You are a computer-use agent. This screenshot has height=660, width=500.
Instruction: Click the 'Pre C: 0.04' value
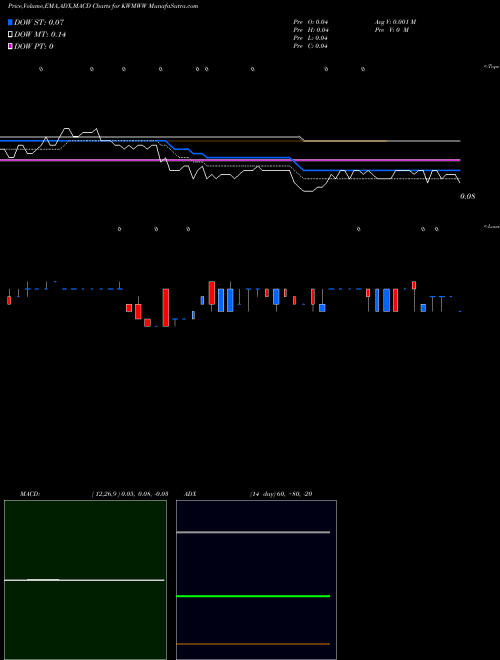click(x=311, y=46)
